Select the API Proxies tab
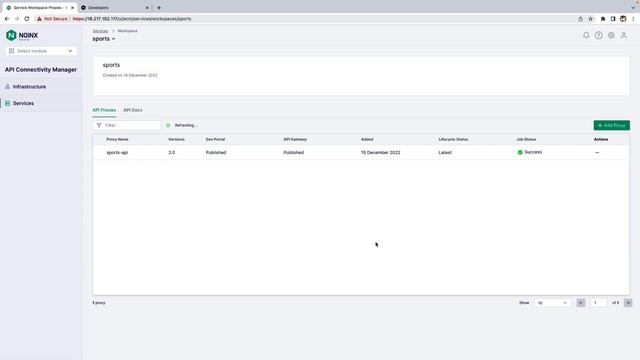Image resolution: width=640 pixels, height=360 pixels. tap(104, 110)
